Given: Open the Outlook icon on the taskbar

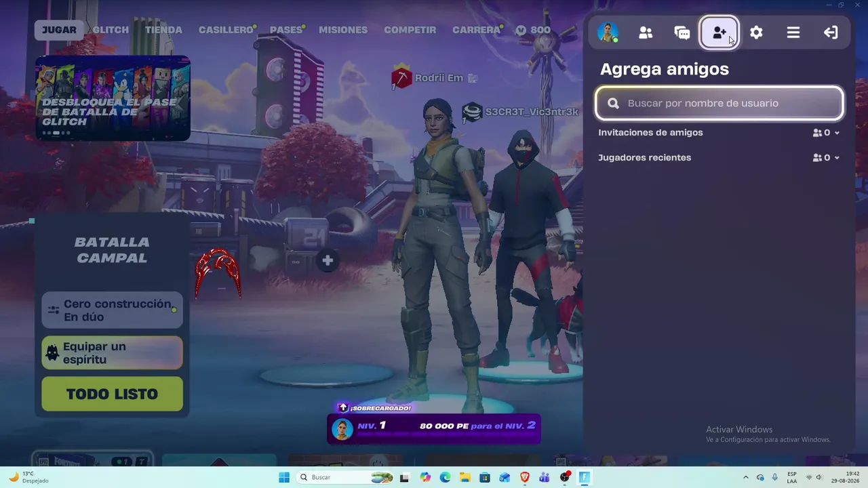Looking at the screenshot, I should pyautogui.click(x=505, y=477).
